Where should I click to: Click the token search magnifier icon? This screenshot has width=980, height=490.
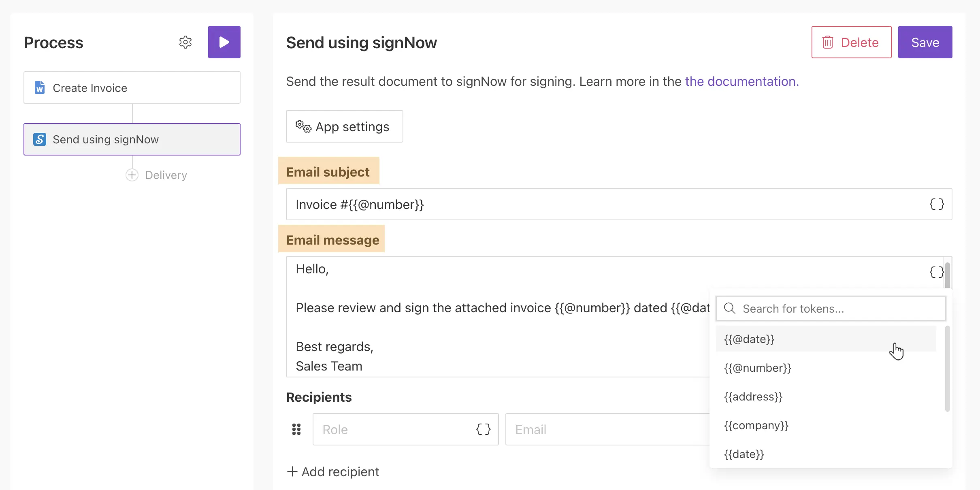pos(730,309)
